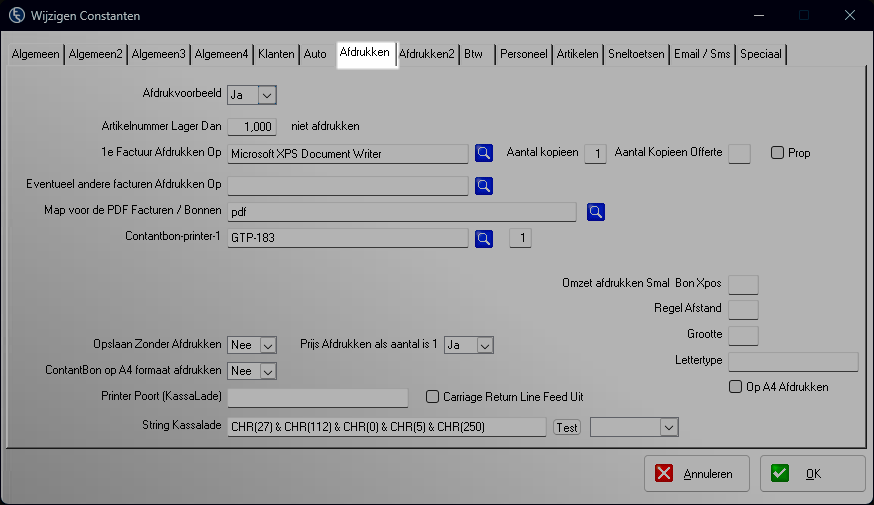Image resolution: width=874 pixels, height=505 pixels.
Task: Go to the Sneltoetsen tab
Action: click(636, 54)
